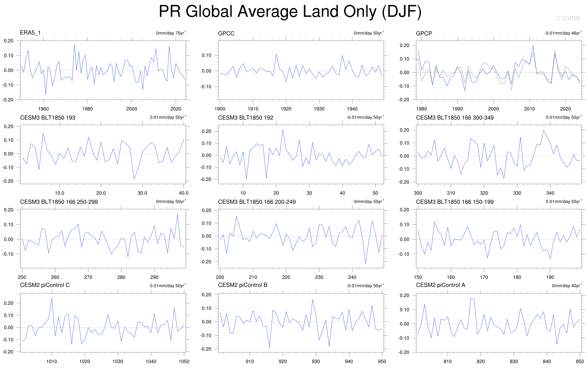Click the CESM3 BLT1850 192 title
The width and height of the screenshot is (588, 368).
[x=245, y=118]
